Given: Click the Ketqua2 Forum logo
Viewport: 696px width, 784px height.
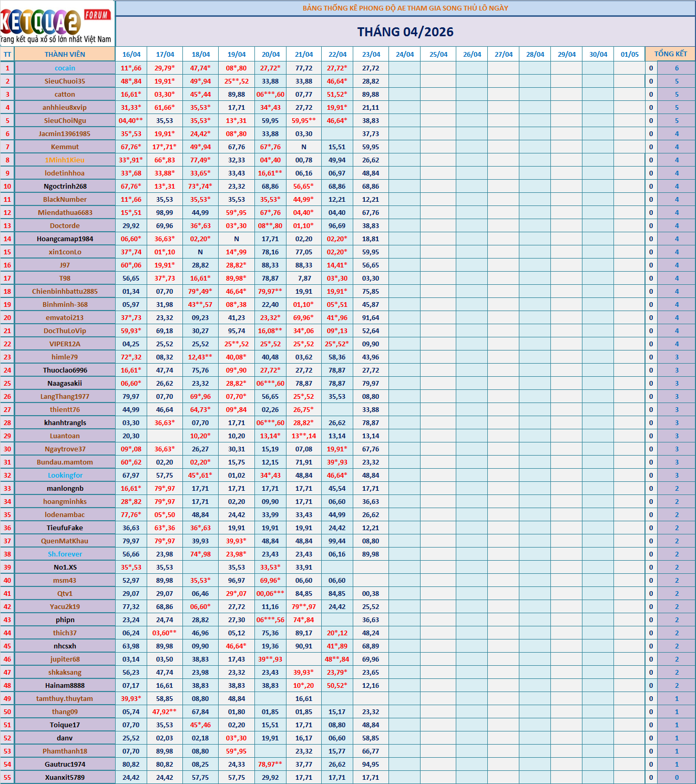Looking at the screenshot, I should (x=57, y=23).
